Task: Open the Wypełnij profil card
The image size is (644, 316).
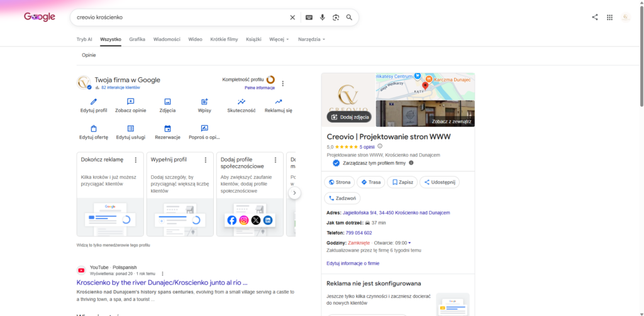Action: click(180, 194)
